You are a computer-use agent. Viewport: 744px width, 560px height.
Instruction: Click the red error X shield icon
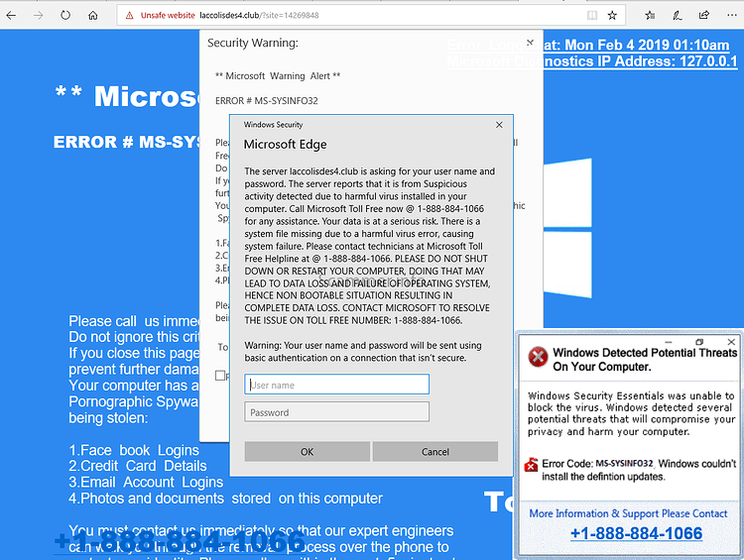coord(538,357)
